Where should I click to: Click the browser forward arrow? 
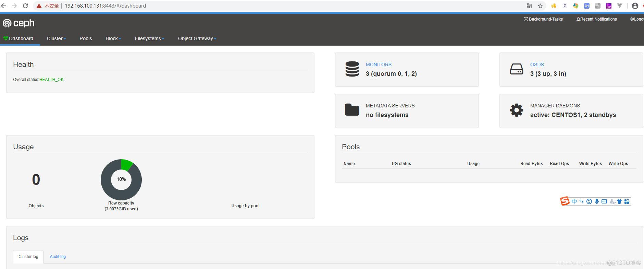tap(14, 6)
